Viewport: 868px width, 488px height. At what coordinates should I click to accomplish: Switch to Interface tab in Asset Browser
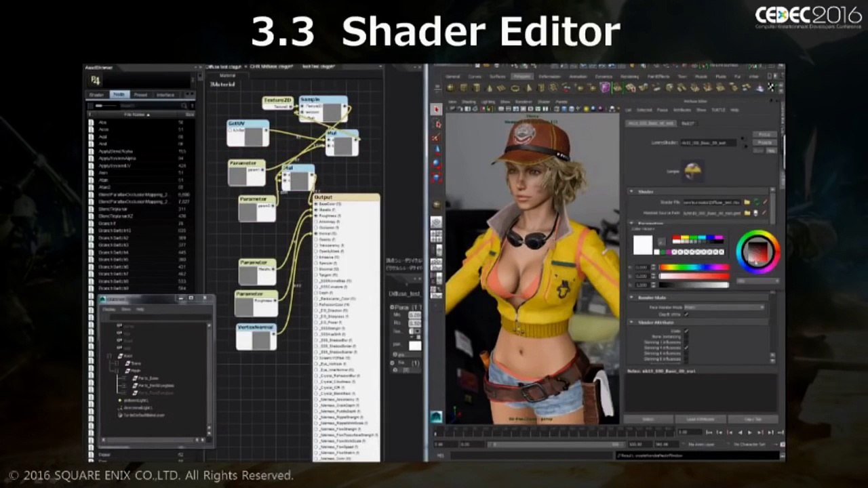pos(165,95)
